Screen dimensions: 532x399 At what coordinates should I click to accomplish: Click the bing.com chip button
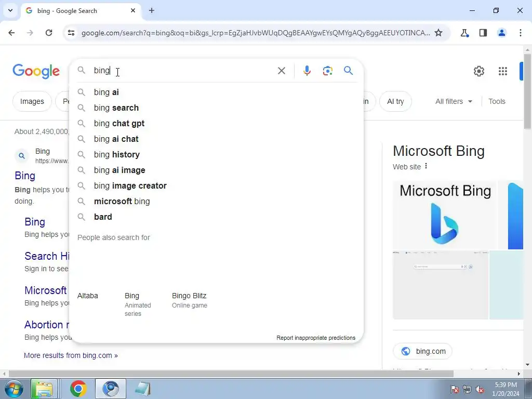point(422,351)
